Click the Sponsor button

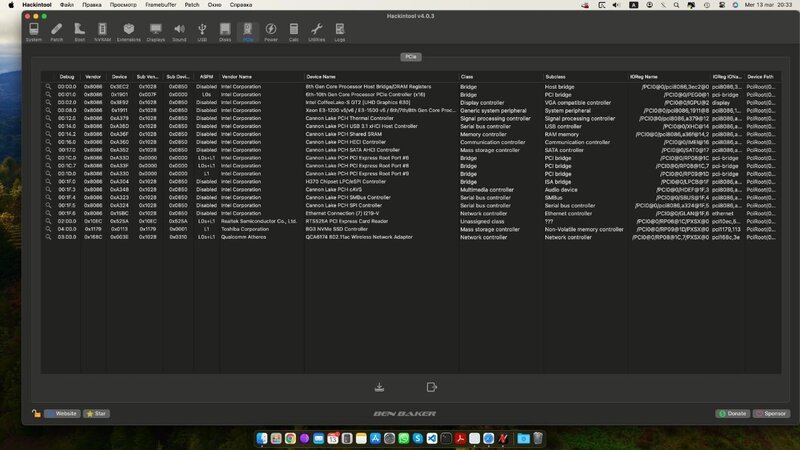(770, 413)
